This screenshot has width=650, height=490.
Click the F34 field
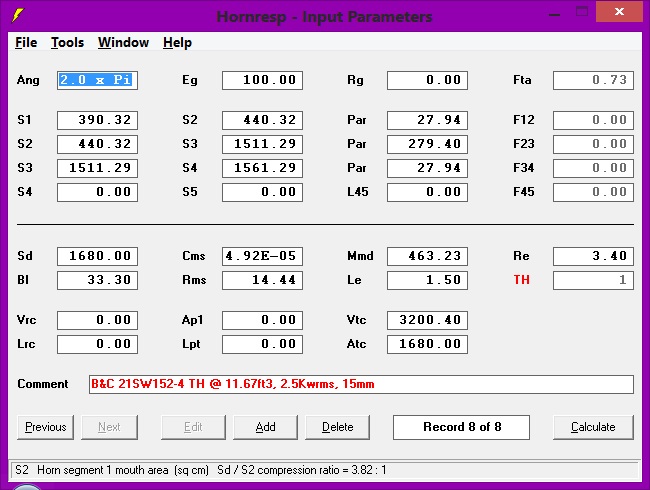tap(593, 168)
